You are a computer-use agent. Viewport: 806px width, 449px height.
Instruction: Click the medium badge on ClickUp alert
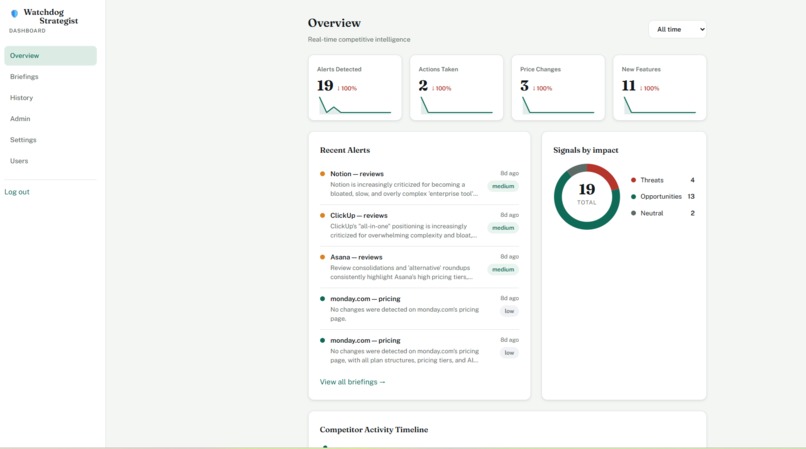(x=503, y=228)
